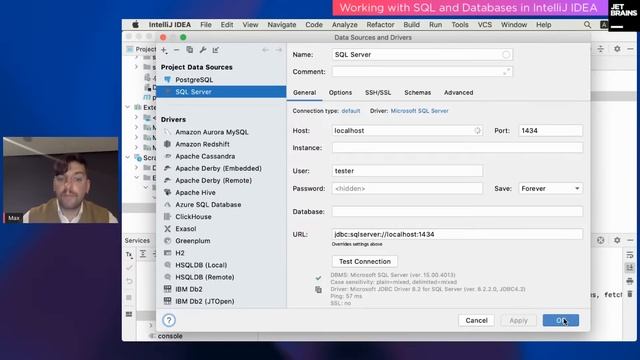Select the Apache Cassandra driver
640x360 pixels.
click(x=205, y=156)
